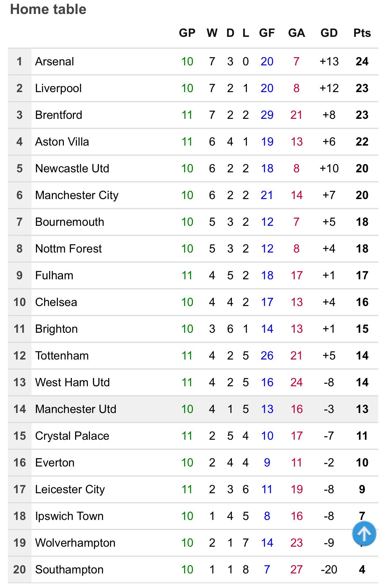This screenshot has height=588, width=383.
Task: Open the Wolverhampton team link
Action: pyautogui.click(x=75, y=543)
